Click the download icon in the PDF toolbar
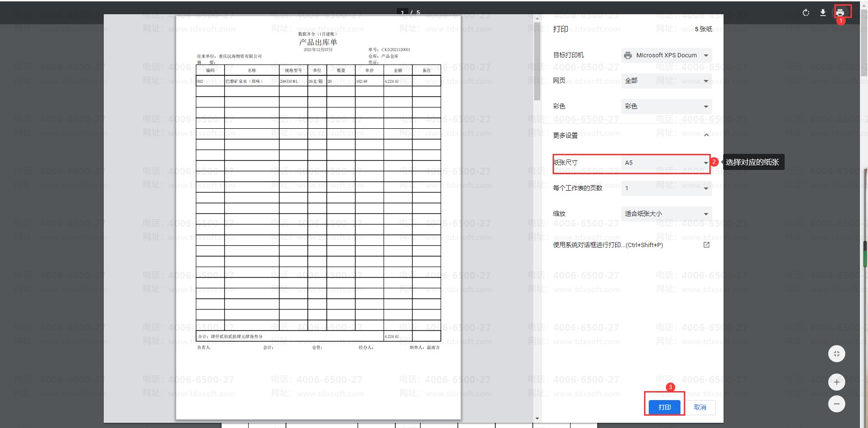 [823, 13]
